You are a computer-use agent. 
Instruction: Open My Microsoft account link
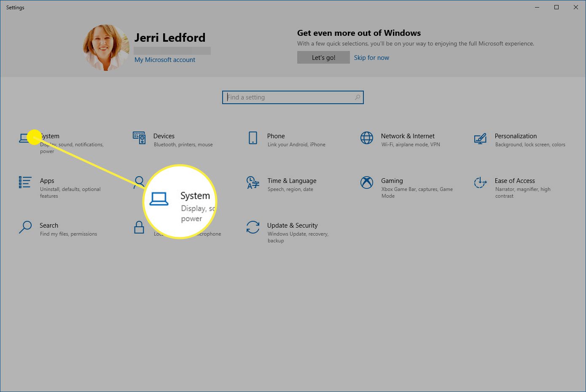[x=165, y=60]
